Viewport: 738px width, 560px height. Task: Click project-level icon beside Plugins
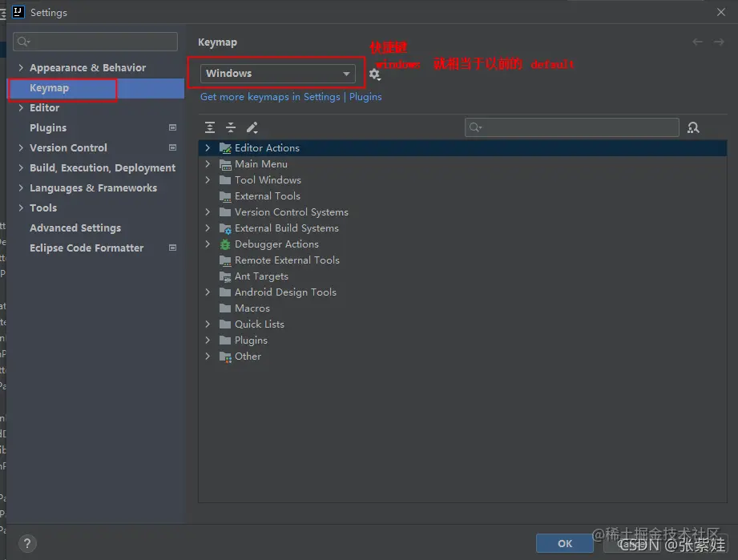point(173,127)
